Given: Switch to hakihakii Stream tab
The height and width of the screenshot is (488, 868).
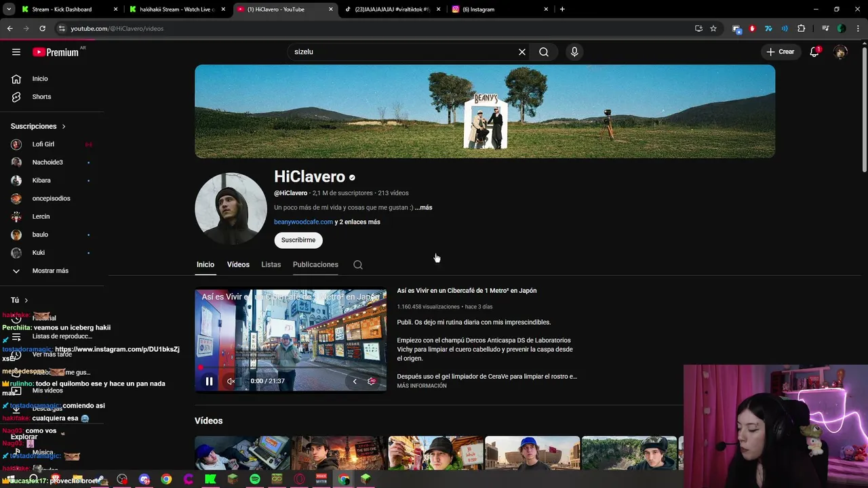Looking at the screenshot, I should tap(178, 9).
